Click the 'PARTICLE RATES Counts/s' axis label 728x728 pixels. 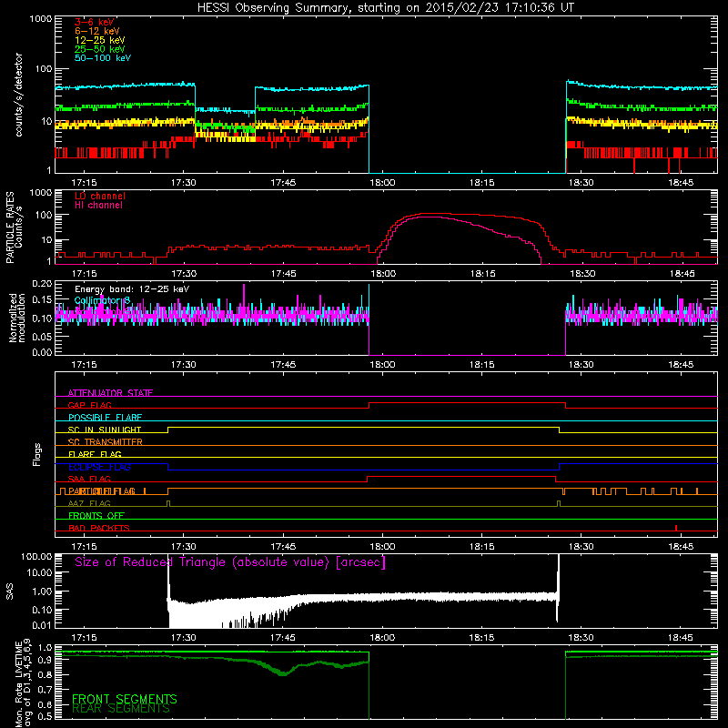[x=14, y=227]
